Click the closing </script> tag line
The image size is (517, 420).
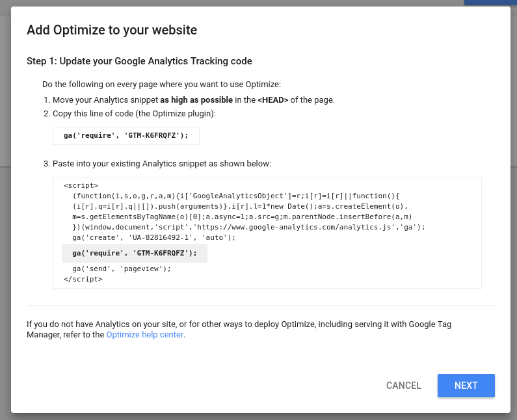coord(83,279)
